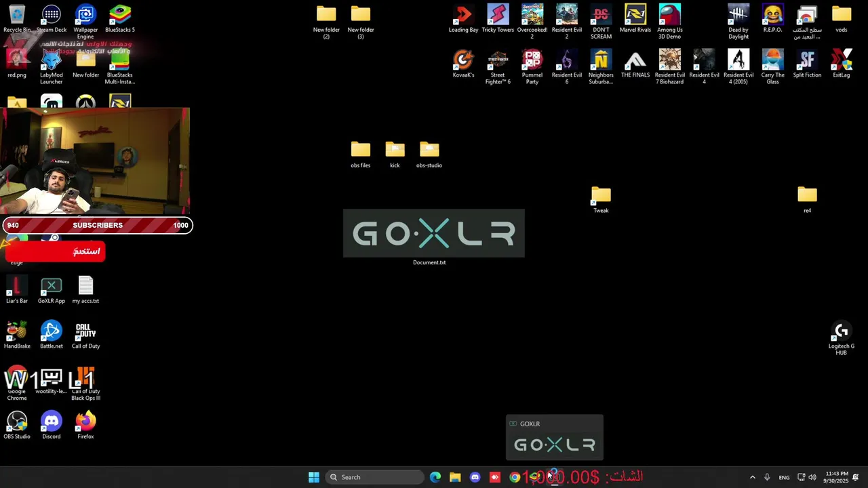Select the Overcooked! 2 icon
Image resolution: width=868 pixels, height=488 pixels.
532,22
